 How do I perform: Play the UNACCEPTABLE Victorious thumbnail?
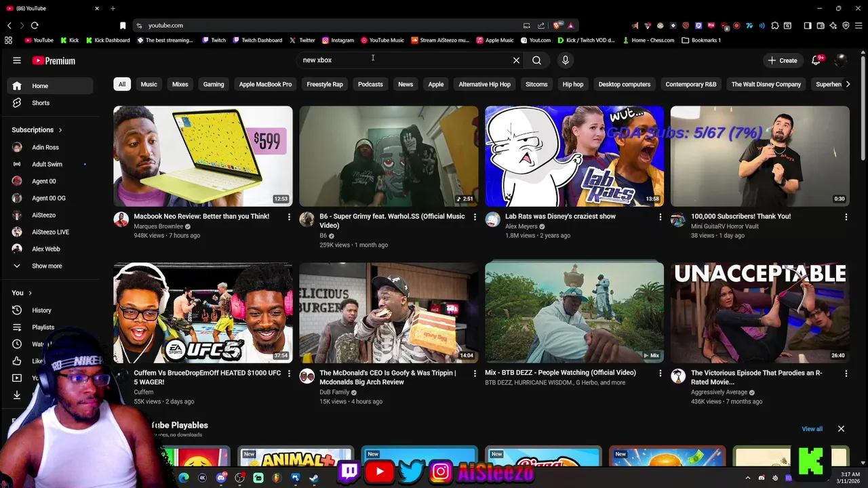click(x=760, y=313)
